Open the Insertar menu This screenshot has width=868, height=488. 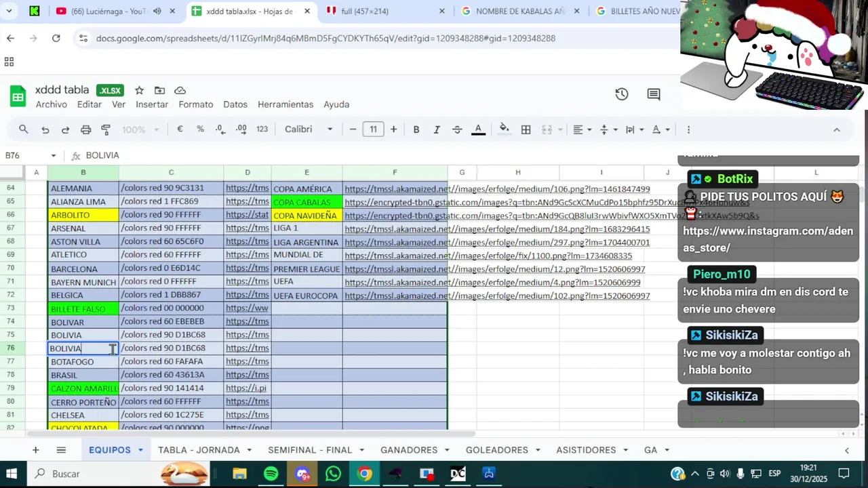tap(152, 104)
